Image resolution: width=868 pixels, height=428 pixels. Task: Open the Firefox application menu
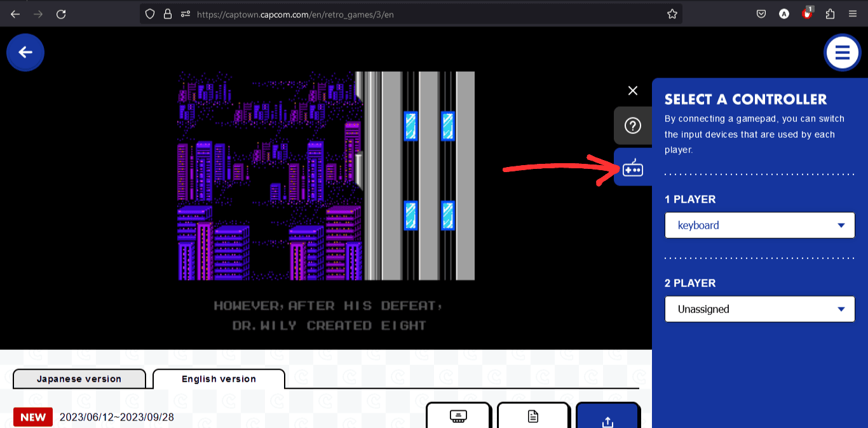click(853, 14)
